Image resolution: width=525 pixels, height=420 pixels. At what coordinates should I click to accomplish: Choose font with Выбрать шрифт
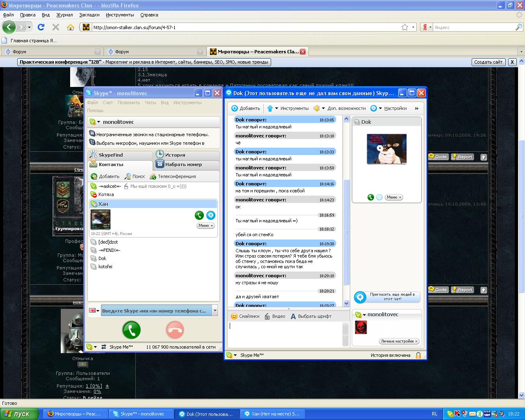(x=311, y=316)
